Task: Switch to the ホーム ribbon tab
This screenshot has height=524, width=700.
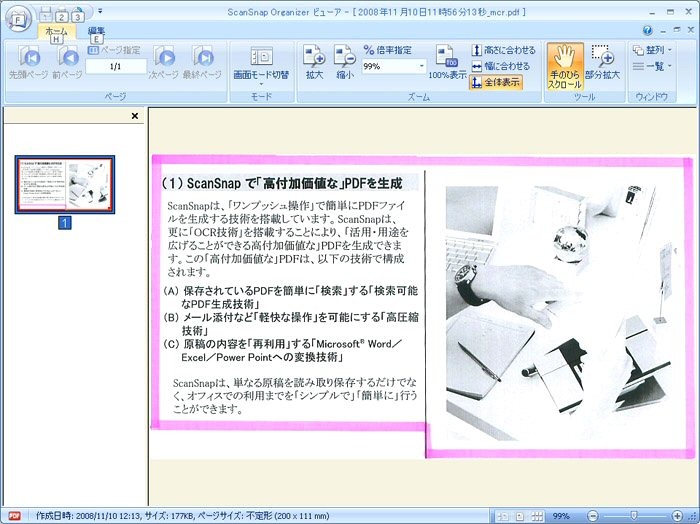Action: (x=56, y=32)
